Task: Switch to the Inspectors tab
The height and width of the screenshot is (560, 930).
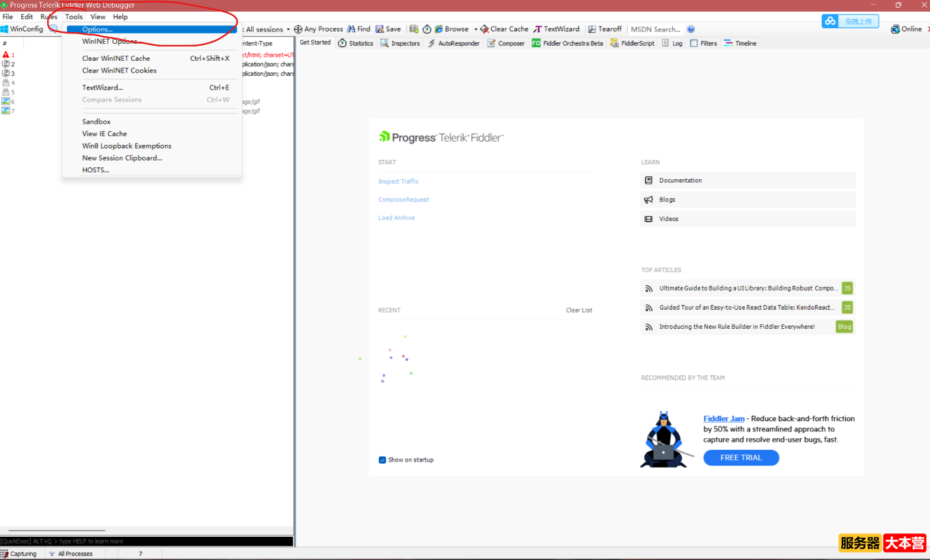Action: [x=400, y=43]
